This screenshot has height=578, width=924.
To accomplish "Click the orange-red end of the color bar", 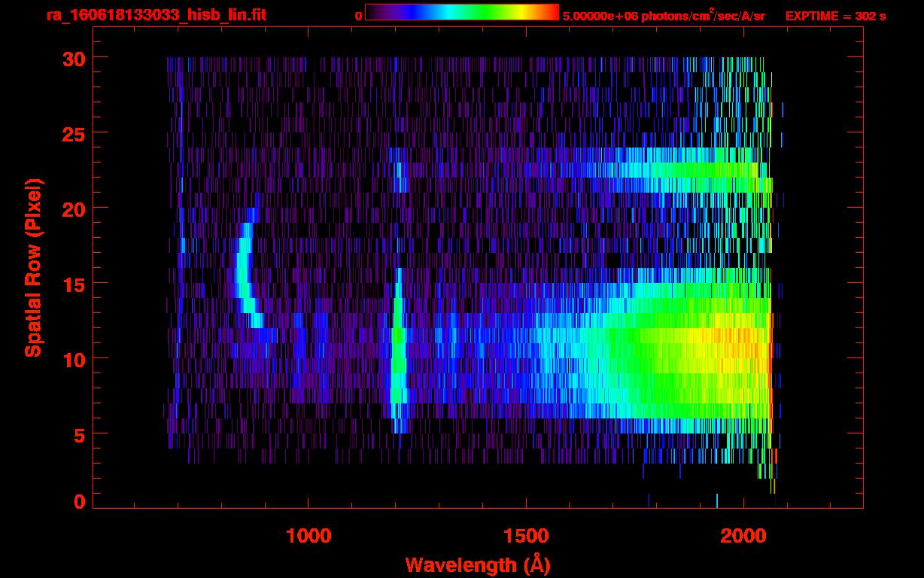I will point(551,12).
